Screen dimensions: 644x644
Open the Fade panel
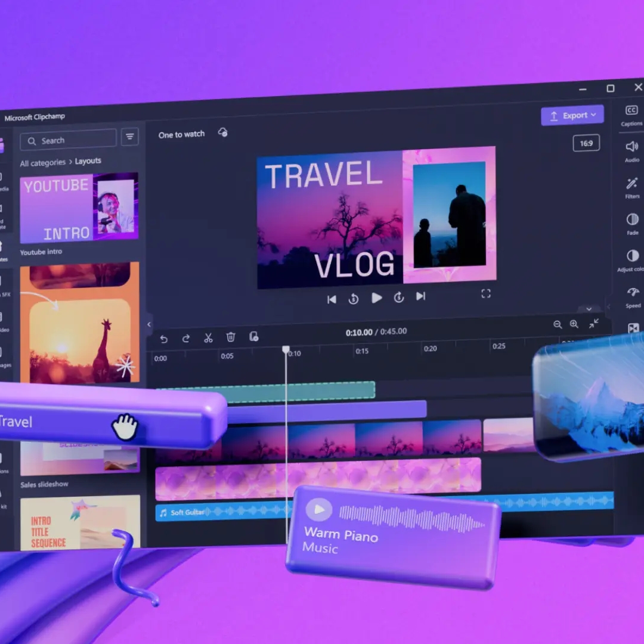[x=632, y=224]
